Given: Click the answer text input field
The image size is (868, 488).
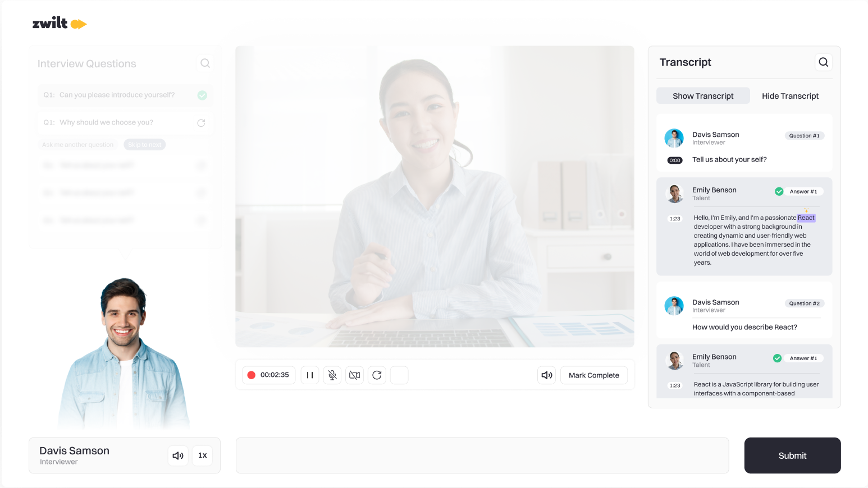Looking at the screenshot, I should (x=482, y=455).
